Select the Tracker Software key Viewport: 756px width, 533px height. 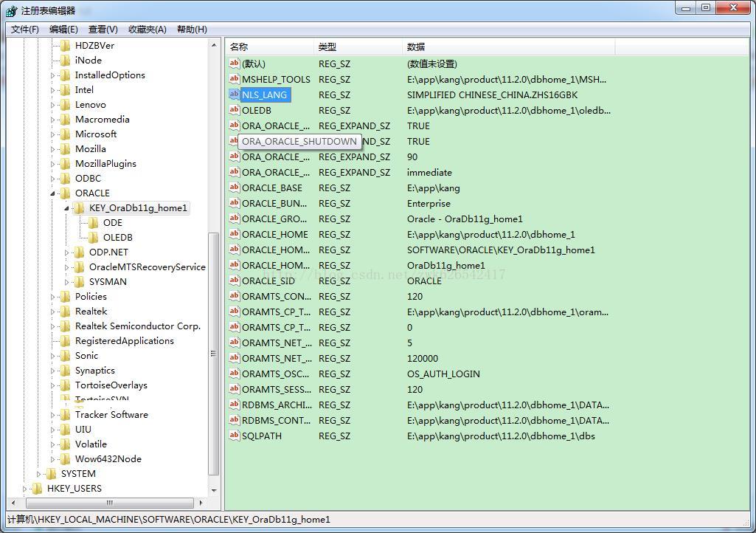[111, 415]
